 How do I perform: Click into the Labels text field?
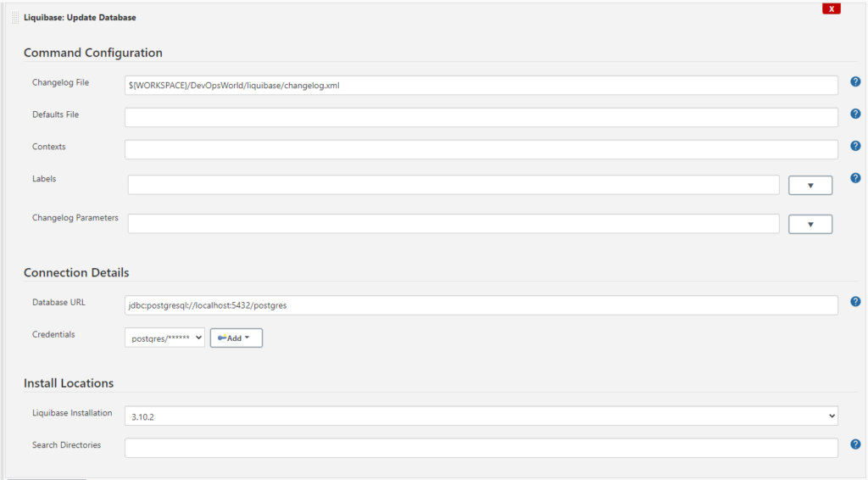(453, 185)
